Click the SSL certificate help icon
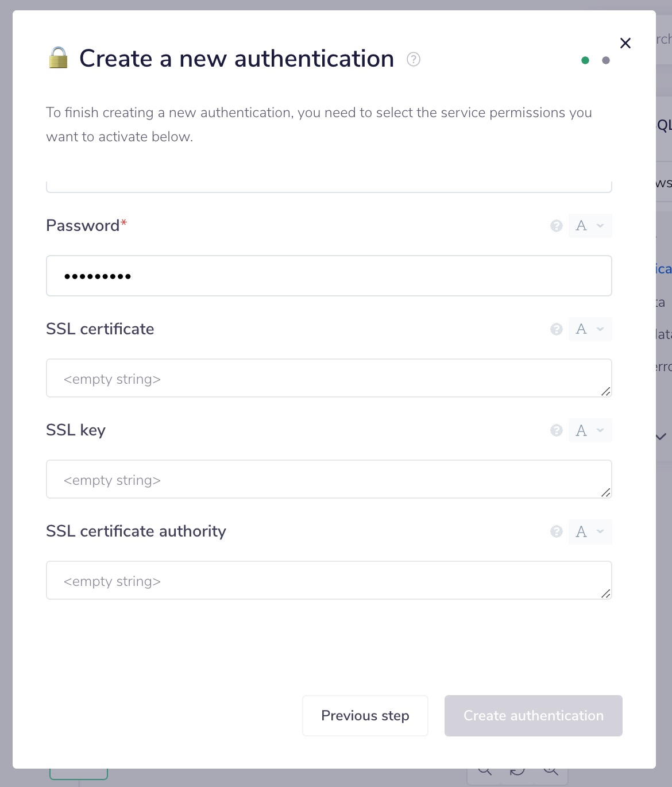672x787 pixels. [x=556, y=329]
